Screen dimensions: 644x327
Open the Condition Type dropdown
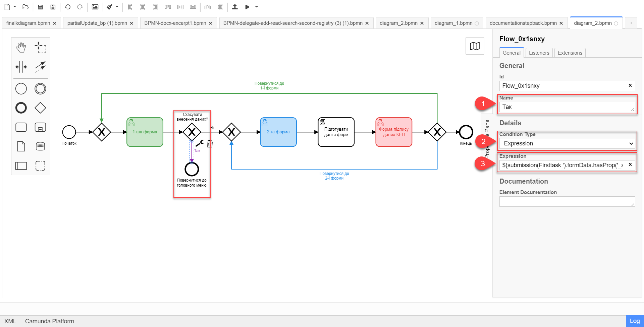(x=567, y=143)
